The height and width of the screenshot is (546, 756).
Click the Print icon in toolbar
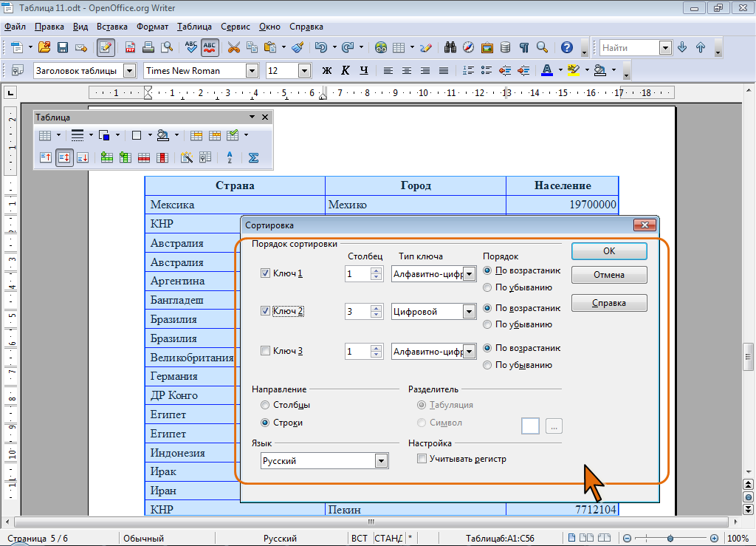coord(148,47)
